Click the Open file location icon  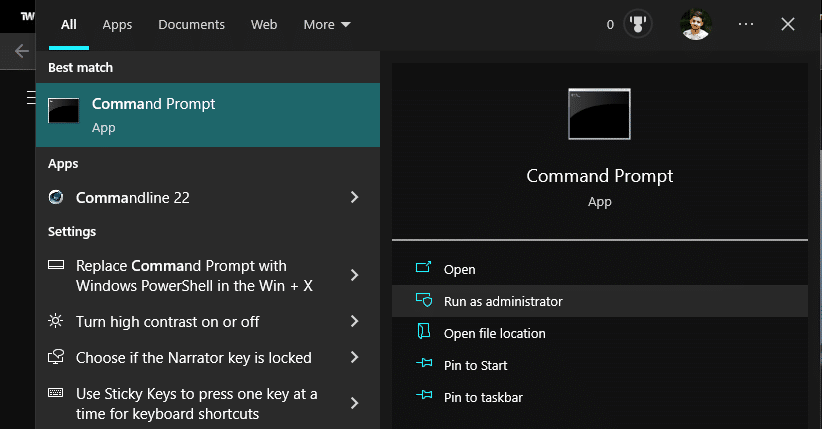[424, 331]
